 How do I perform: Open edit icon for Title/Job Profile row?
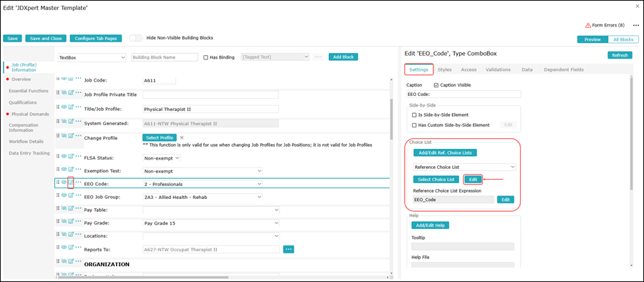[x=70, y=107]
